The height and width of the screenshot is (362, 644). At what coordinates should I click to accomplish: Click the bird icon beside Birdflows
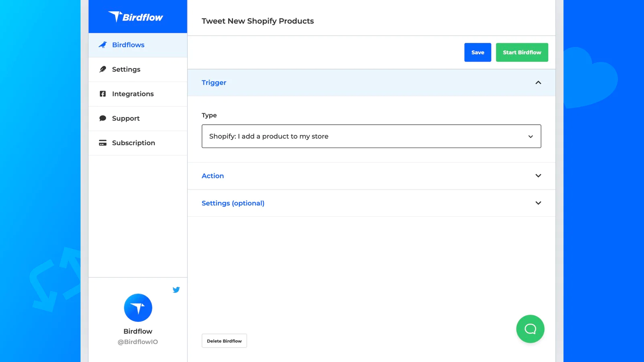[x=103, y=45]
